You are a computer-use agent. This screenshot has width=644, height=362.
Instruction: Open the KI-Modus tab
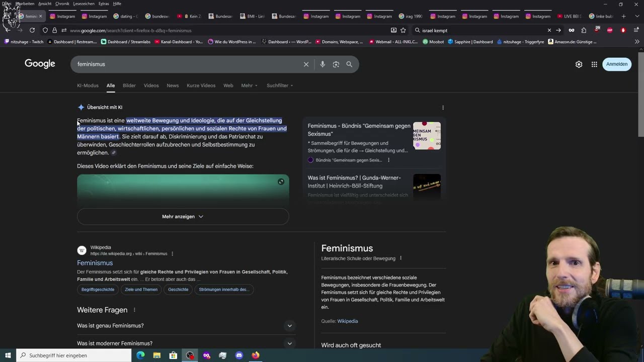(x=88, y=85)
